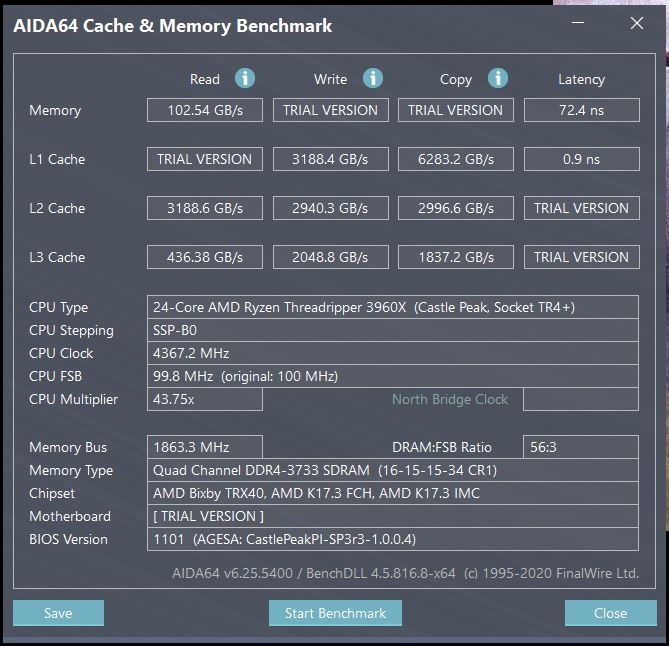Click the Motherboard label

(70, 517)
